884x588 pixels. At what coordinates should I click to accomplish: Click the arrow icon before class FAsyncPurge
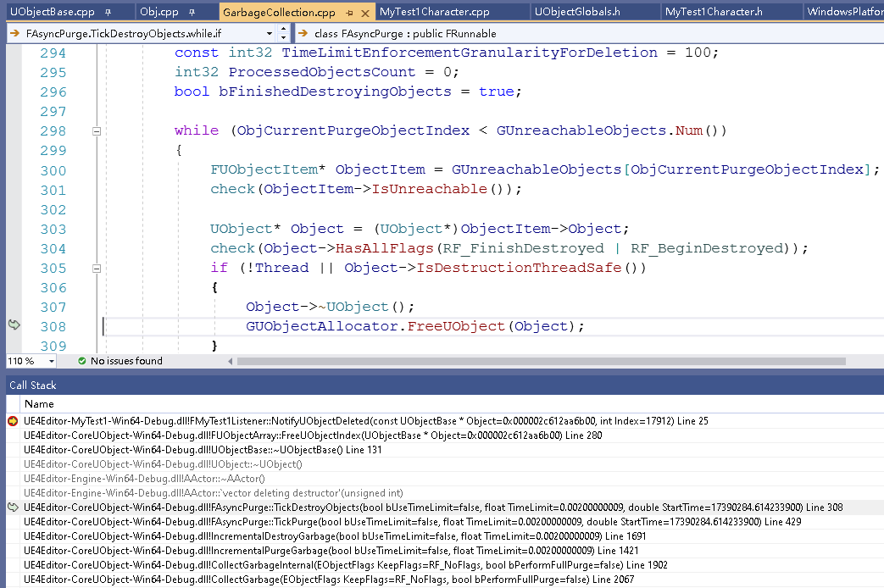[303, 33]
